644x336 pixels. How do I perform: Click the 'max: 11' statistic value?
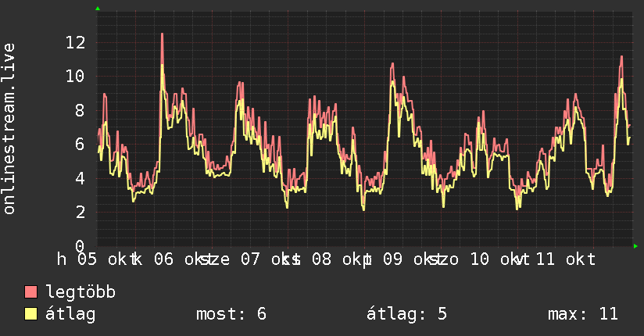coord(583,314)
